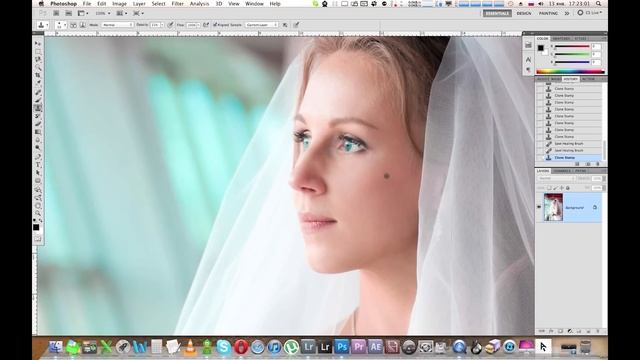
Task: Toggle lock all in Layers panel
Action: pos(568,188)
